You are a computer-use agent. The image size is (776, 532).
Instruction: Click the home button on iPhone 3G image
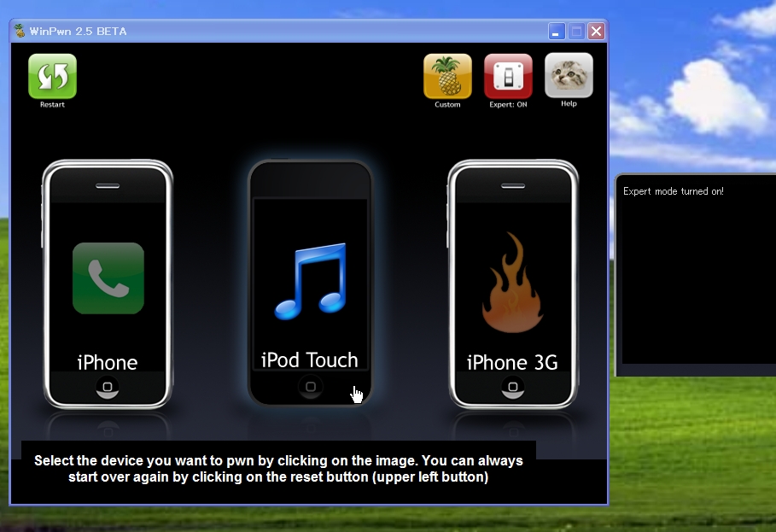[x=513, y=387]
